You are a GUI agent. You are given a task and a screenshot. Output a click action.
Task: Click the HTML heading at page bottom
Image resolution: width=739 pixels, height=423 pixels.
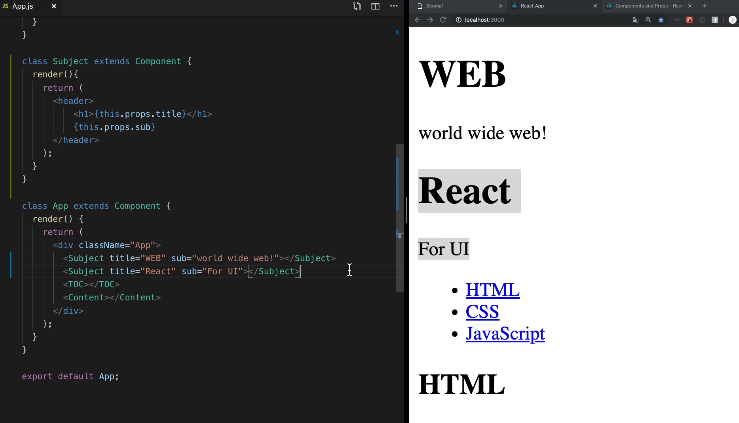462,384
